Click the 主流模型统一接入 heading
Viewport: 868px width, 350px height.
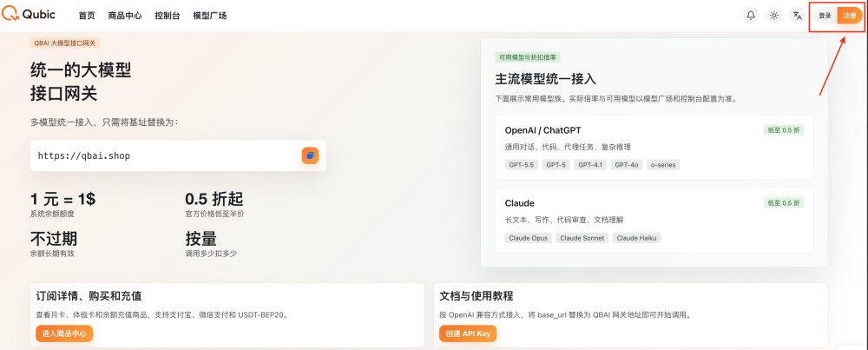click(x=545, y=79)
